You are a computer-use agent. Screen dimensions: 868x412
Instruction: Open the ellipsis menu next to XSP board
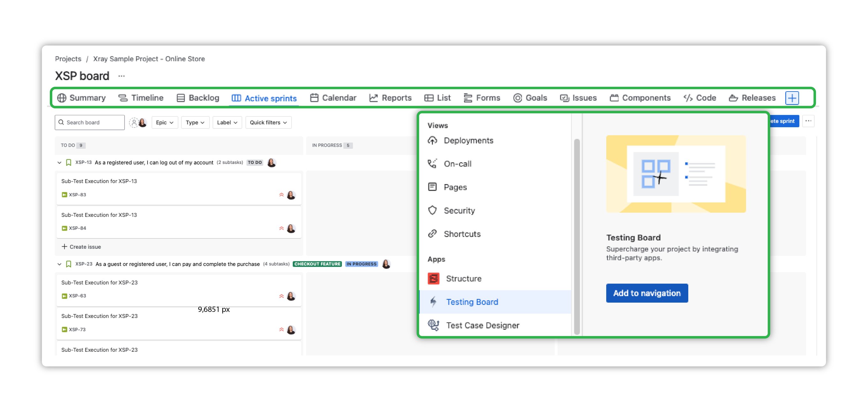pyautogui.click(x=121, y=76)
